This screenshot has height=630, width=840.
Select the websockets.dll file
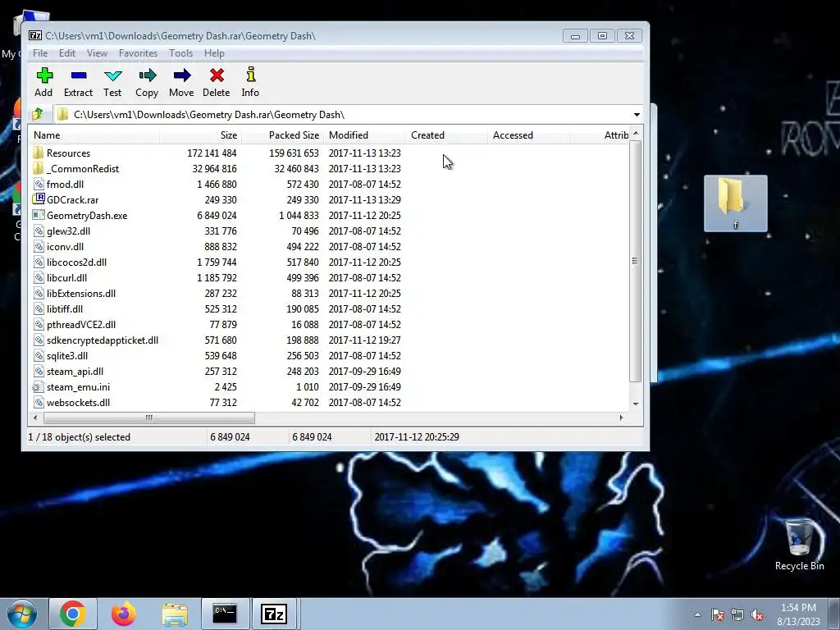(78, 402)
